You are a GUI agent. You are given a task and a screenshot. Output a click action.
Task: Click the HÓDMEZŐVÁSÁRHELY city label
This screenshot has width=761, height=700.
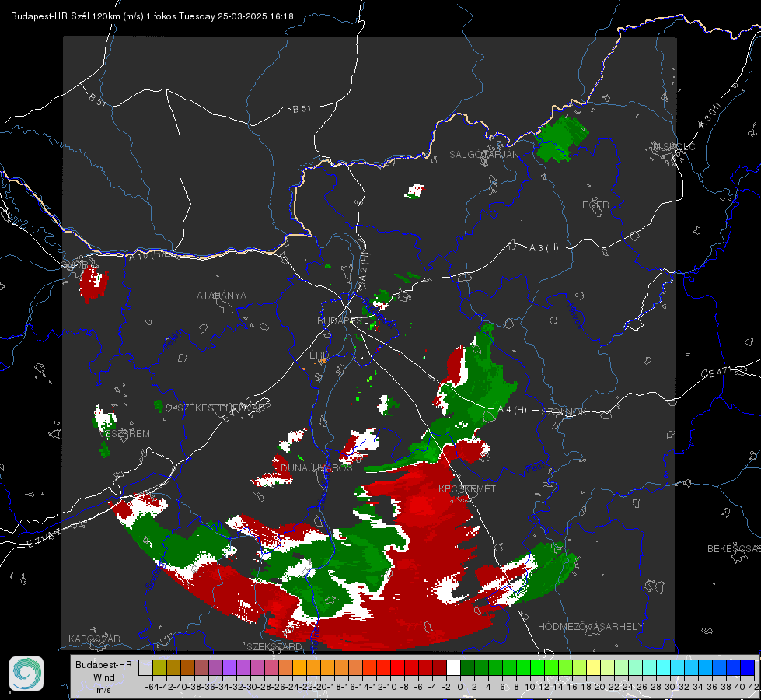coord(590,627)
